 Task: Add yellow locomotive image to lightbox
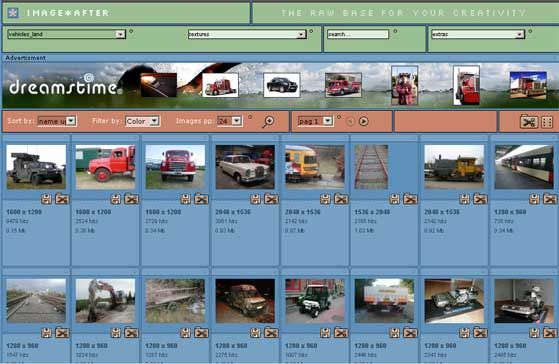tap(480, 199)
